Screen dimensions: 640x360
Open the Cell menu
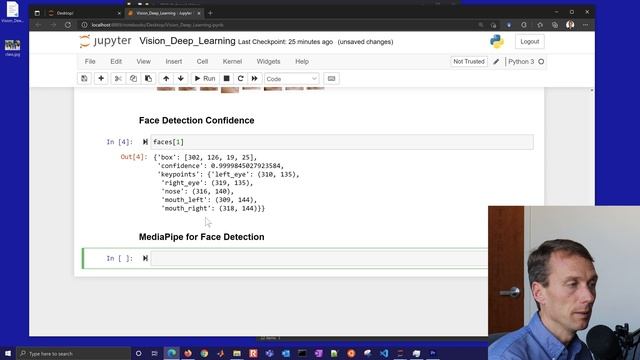[x=202, y=62]
